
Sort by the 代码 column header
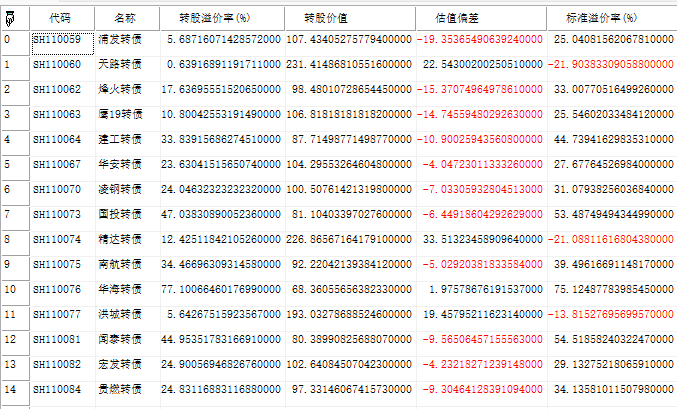[59, 18]
